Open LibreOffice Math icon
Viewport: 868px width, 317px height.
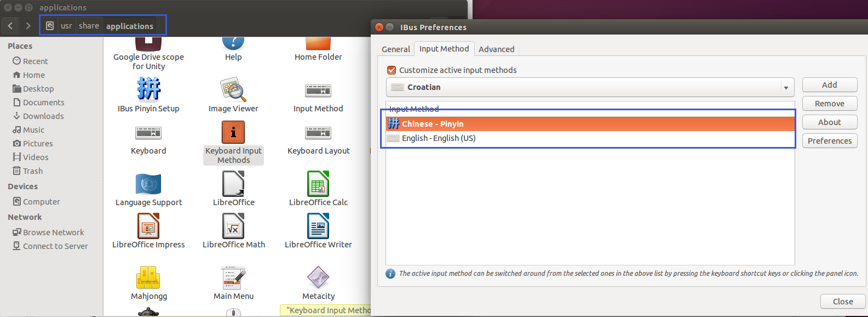click(233, 225)
